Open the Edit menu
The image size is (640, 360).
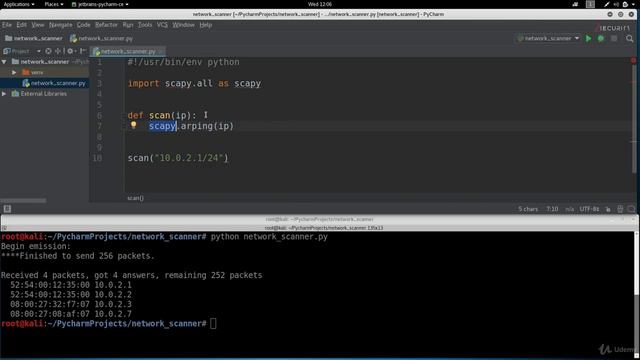click(21, 25)
